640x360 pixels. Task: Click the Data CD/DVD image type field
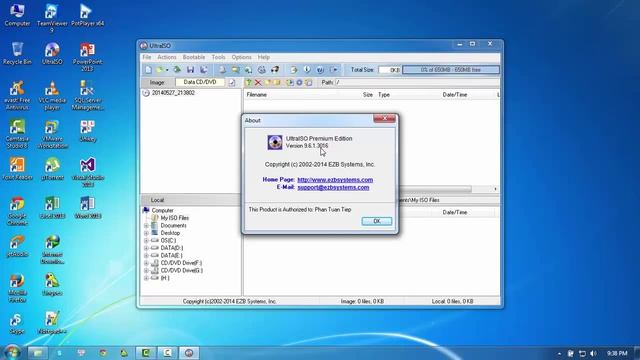pyautogui.click(x=200, y=82)
